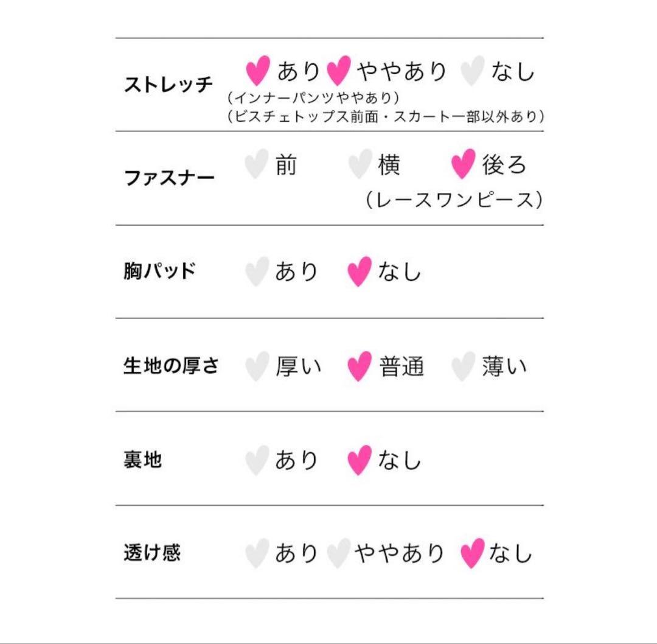This screenshot has width=657, height=644.
Task: Click the ストレッチ row label
Action: pos(169,84)
